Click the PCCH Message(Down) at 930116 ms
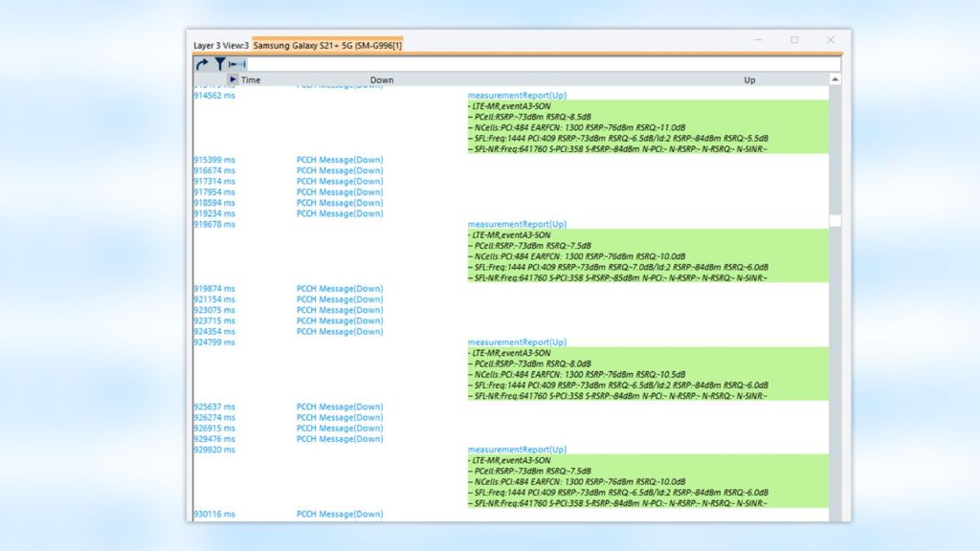 (339, 514)
